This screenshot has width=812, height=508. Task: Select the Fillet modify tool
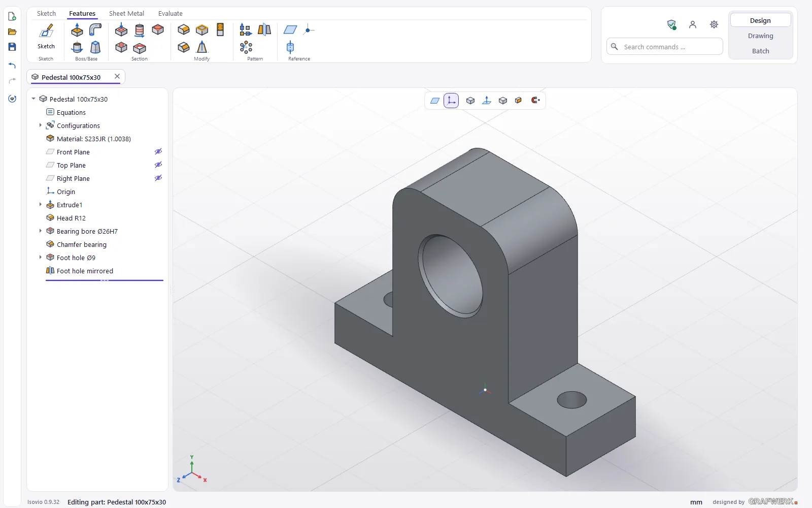[184, 30]
